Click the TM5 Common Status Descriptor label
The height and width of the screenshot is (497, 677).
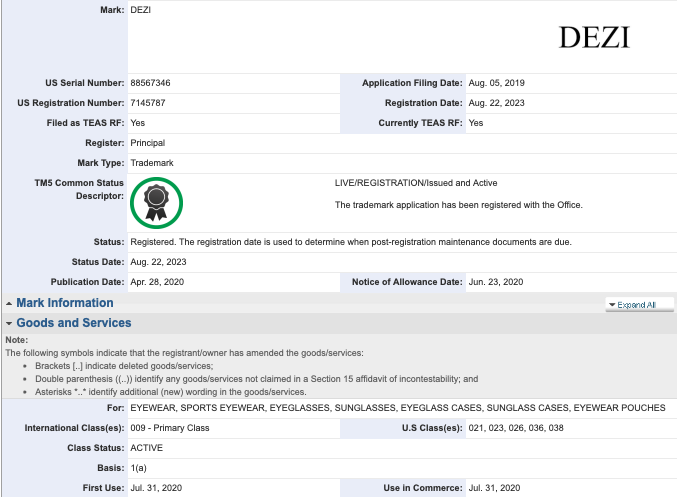click(79, 189)
